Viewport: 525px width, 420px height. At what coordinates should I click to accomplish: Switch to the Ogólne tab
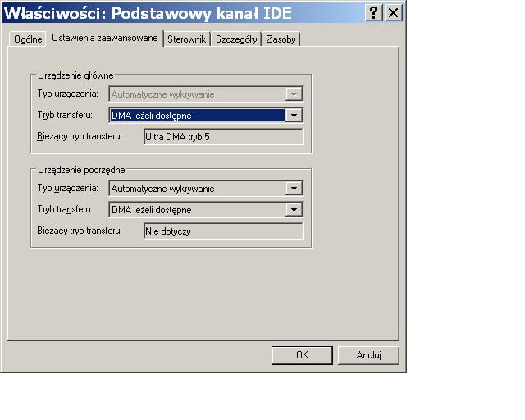click(28, 39)
